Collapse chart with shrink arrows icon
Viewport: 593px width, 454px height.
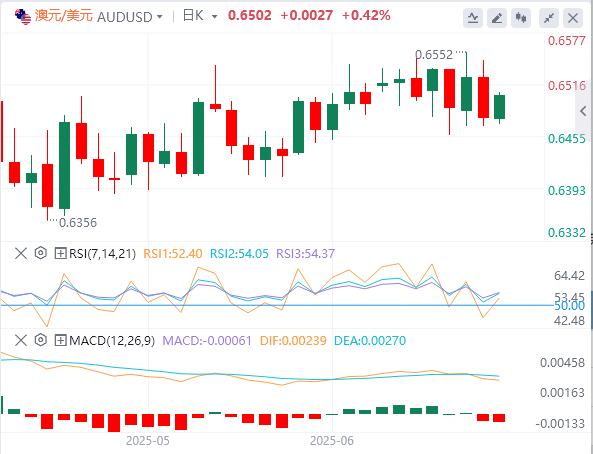[x=549, y=18]
